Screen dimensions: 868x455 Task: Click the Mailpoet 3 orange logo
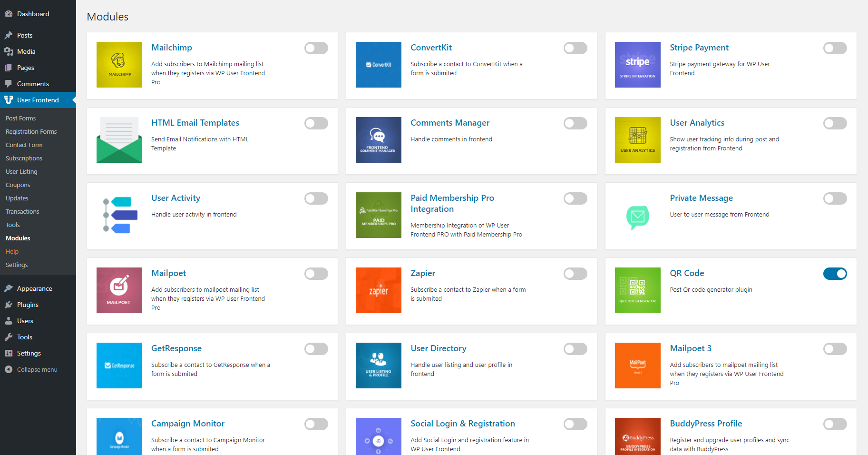(x=637, y=366)
